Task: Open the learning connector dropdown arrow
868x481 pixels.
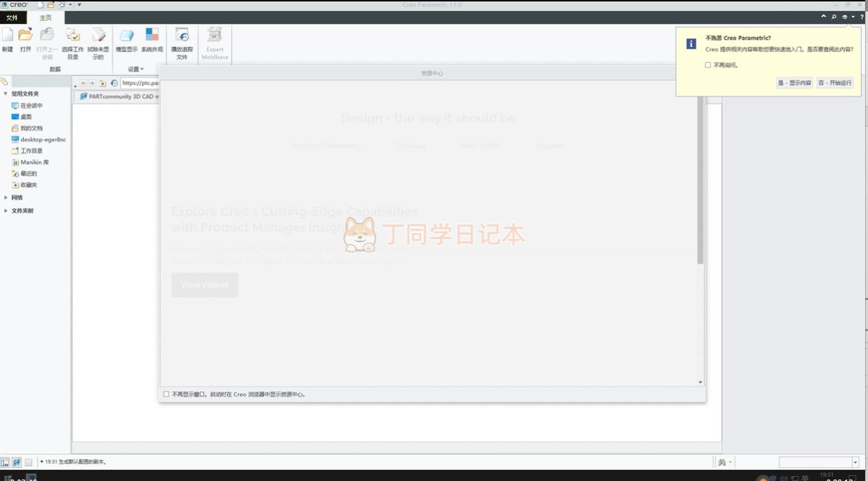Action: click(853, 17)
